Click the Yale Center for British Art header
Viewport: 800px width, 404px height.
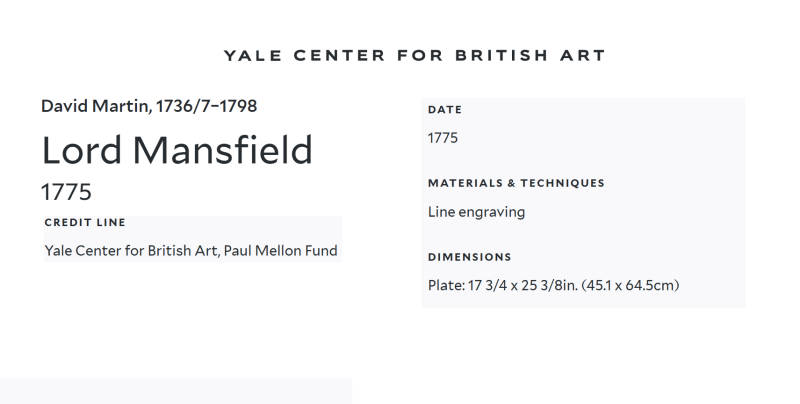414,55
